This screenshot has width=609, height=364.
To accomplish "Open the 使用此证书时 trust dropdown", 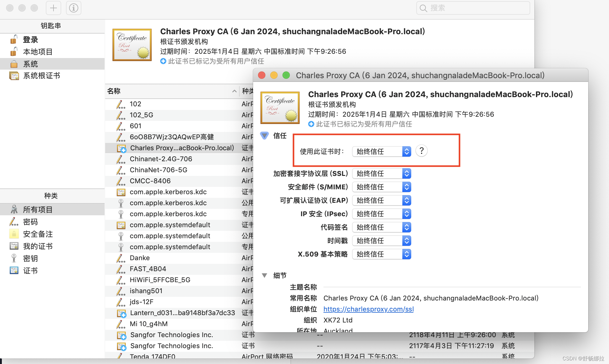I will point(382,151).
